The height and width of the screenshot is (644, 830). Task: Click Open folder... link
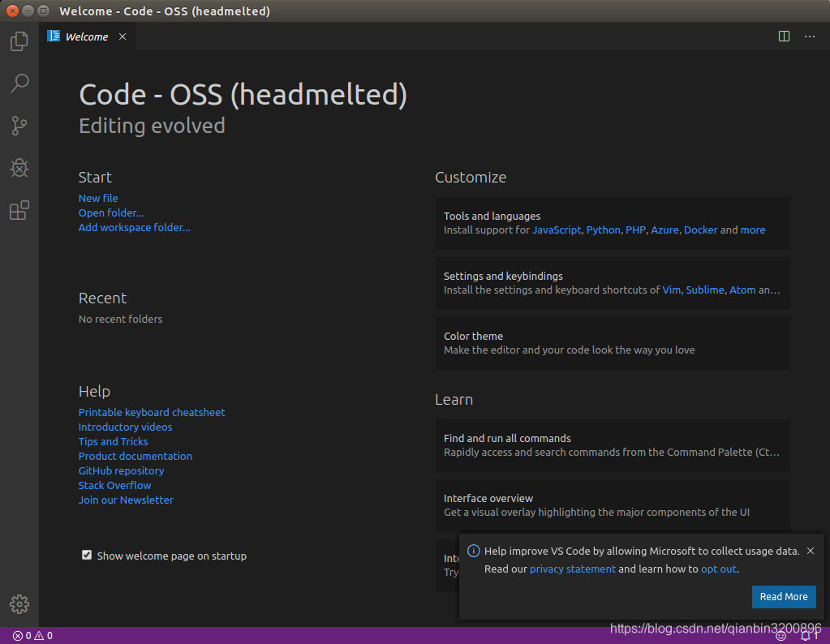pyautogui.click(x=110, y=213)
